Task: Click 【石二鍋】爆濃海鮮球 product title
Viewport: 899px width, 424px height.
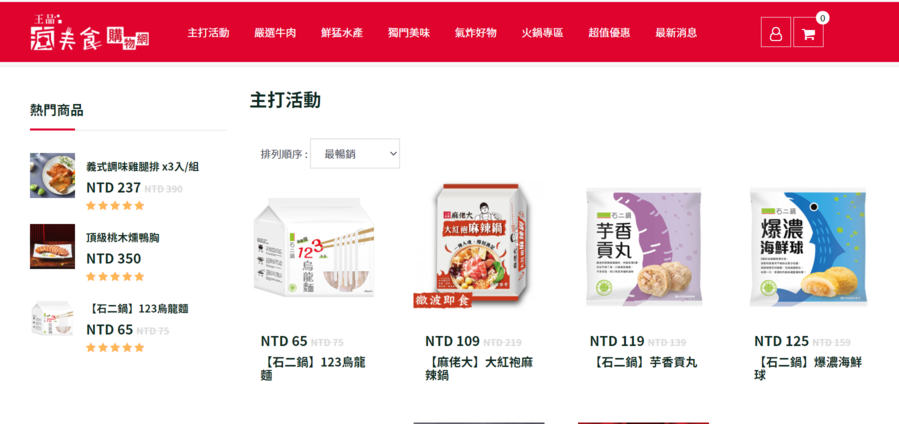Action: coord(808,369)
